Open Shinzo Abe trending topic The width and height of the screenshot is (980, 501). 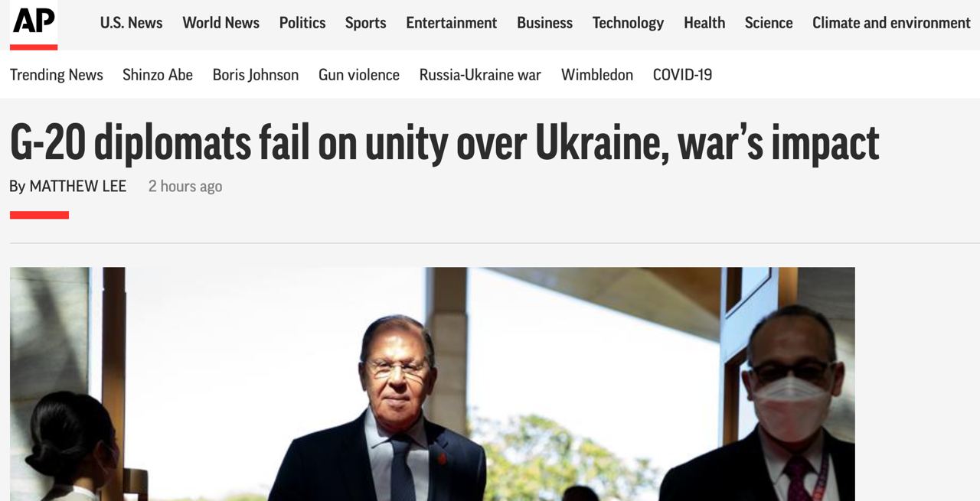click(158, 75)
